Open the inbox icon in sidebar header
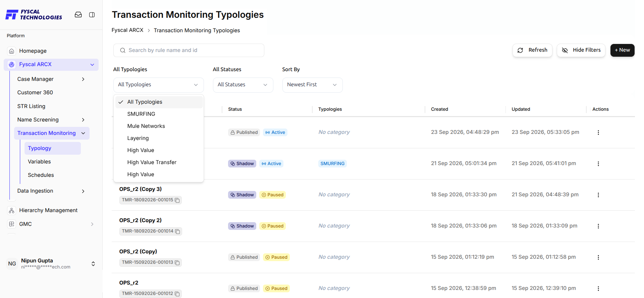 pyautogui.click(x=78, y=15)
